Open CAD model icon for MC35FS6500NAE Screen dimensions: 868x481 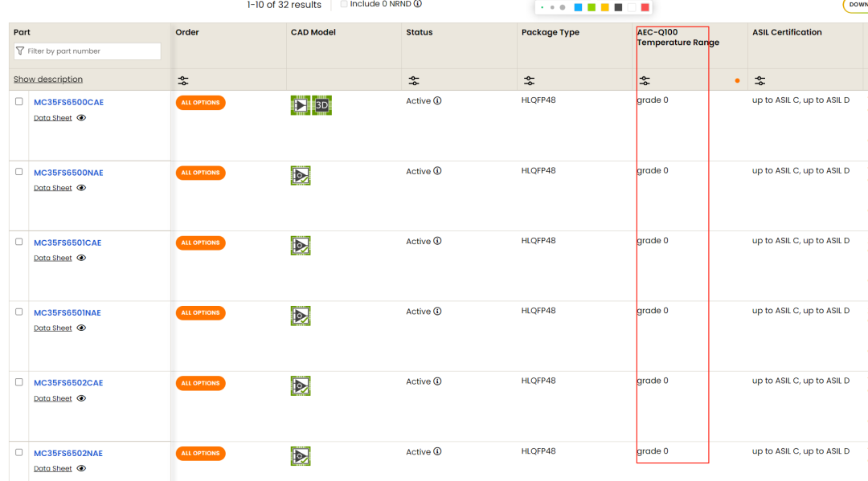301,176
